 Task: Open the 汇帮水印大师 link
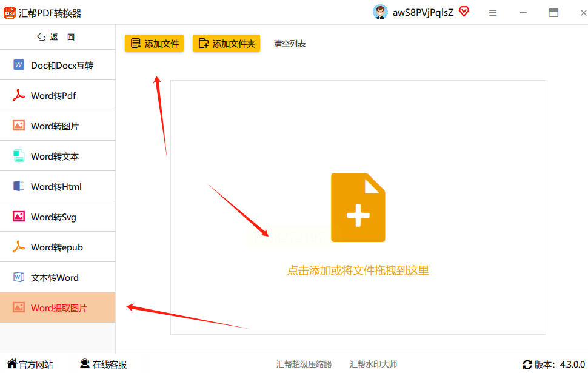pos(373,365)
